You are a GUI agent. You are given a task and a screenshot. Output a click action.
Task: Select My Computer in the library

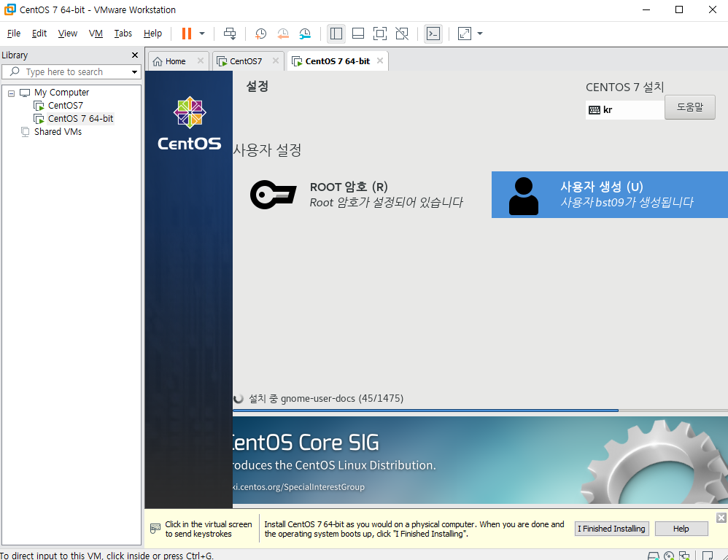pyautogui.click(x=61, y=93)
